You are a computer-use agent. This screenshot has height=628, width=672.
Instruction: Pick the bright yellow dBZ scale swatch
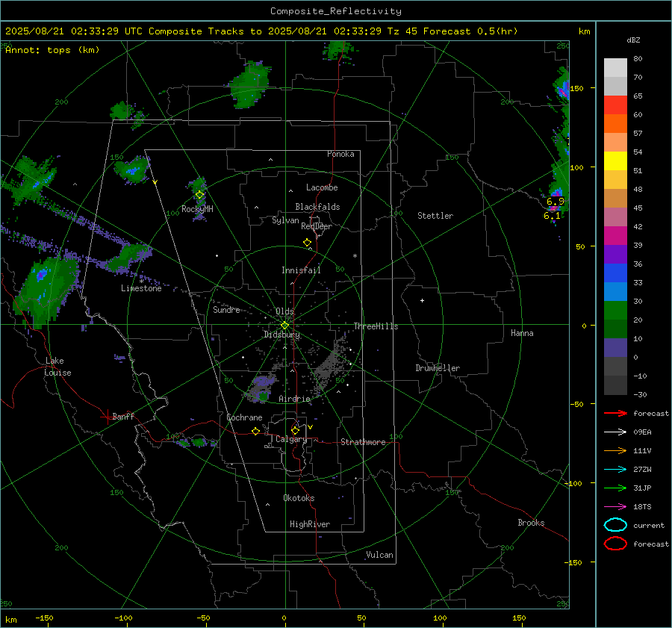615,161
